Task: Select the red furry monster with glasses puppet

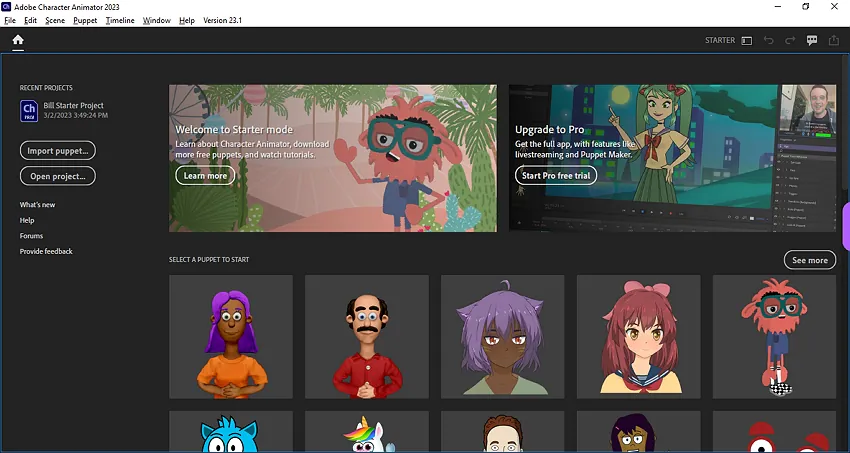Action: (774, 336)
